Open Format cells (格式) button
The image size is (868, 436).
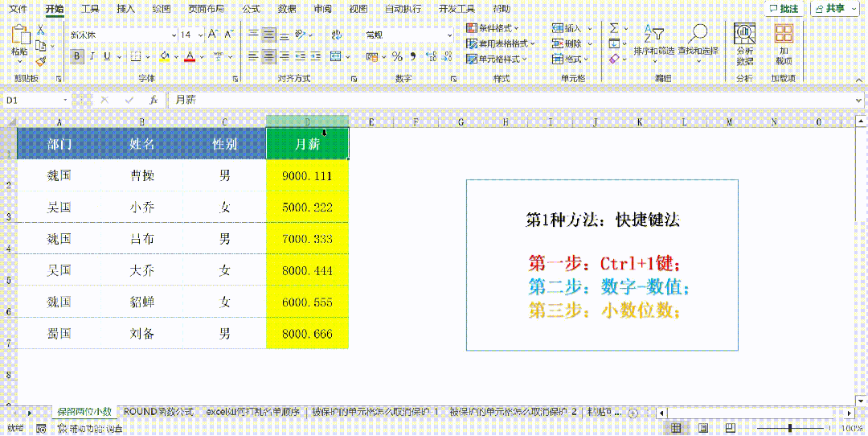coord(571,59)
